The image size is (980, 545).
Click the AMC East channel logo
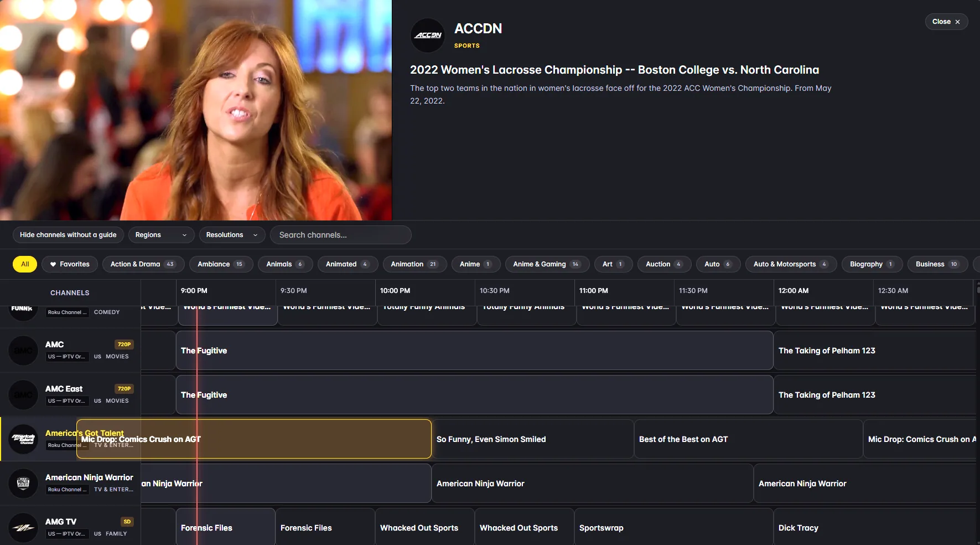click(x=23, y=395)
